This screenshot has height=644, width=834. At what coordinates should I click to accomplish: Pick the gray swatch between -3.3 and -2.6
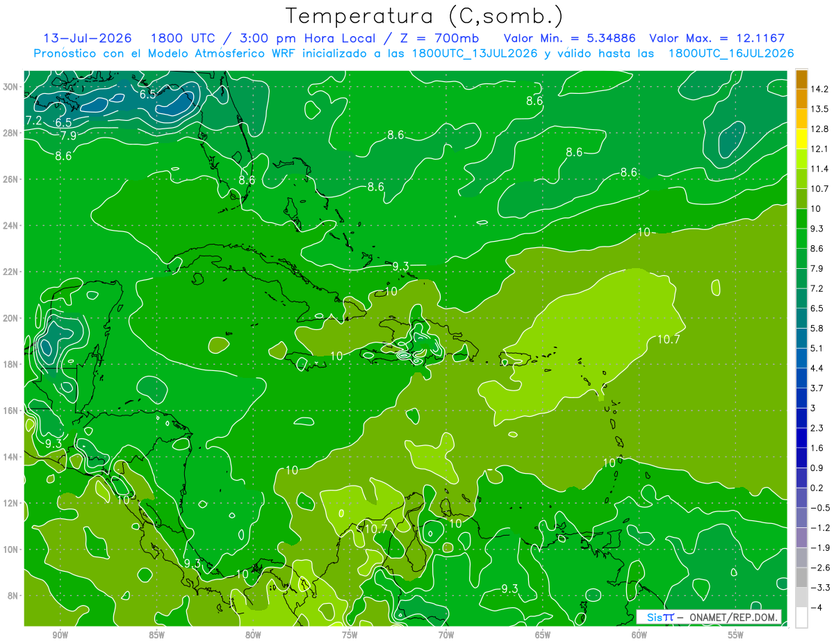click(801, 578)
